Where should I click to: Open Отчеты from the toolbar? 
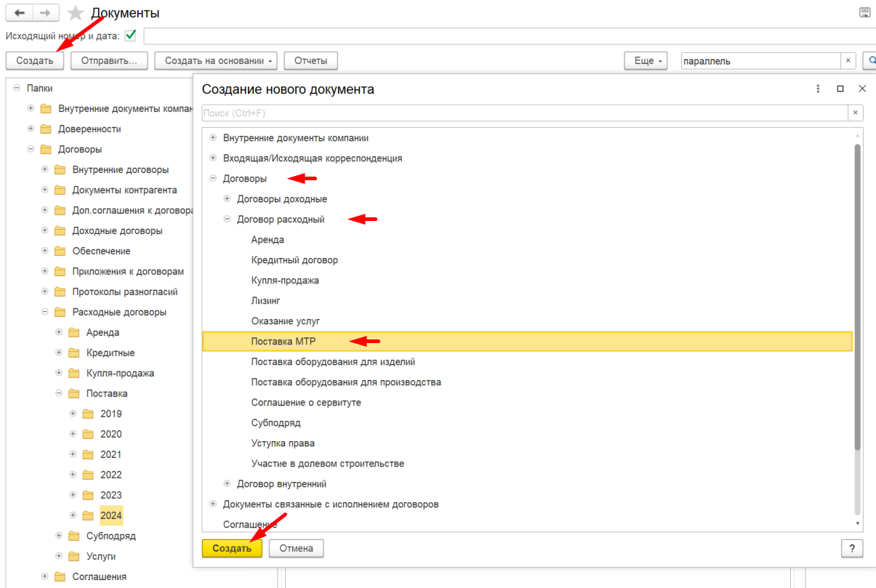[x=310, y=61]
